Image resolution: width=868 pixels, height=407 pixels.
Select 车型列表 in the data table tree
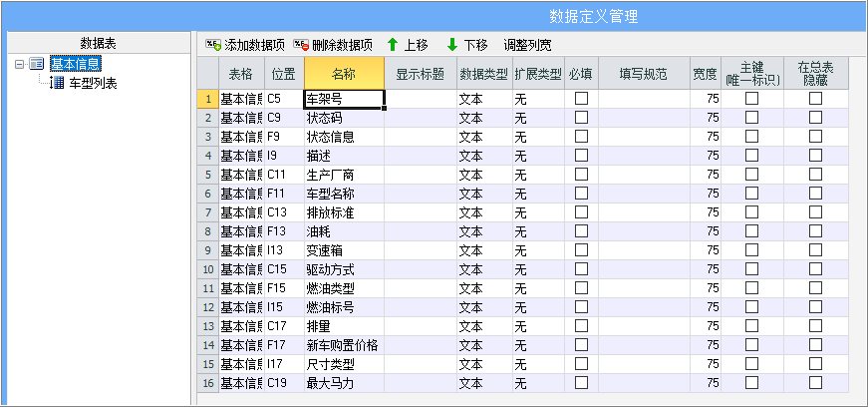[93, 84]
